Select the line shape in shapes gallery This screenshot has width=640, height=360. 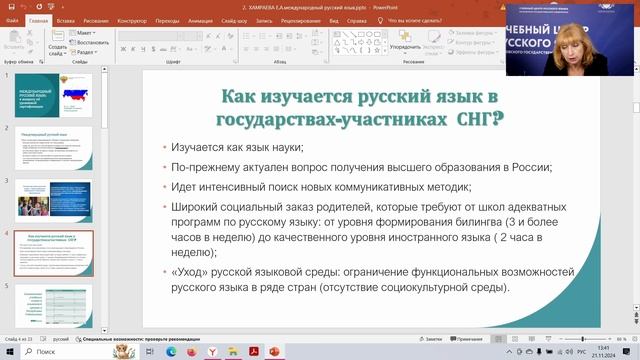click(345, 34)
